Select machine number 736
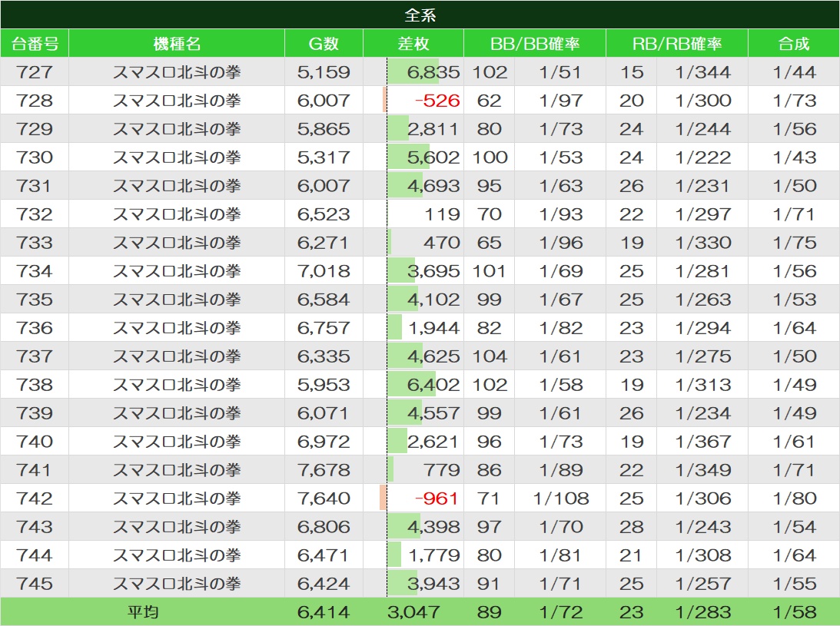840x626 pixels. (x=35, y=327)
